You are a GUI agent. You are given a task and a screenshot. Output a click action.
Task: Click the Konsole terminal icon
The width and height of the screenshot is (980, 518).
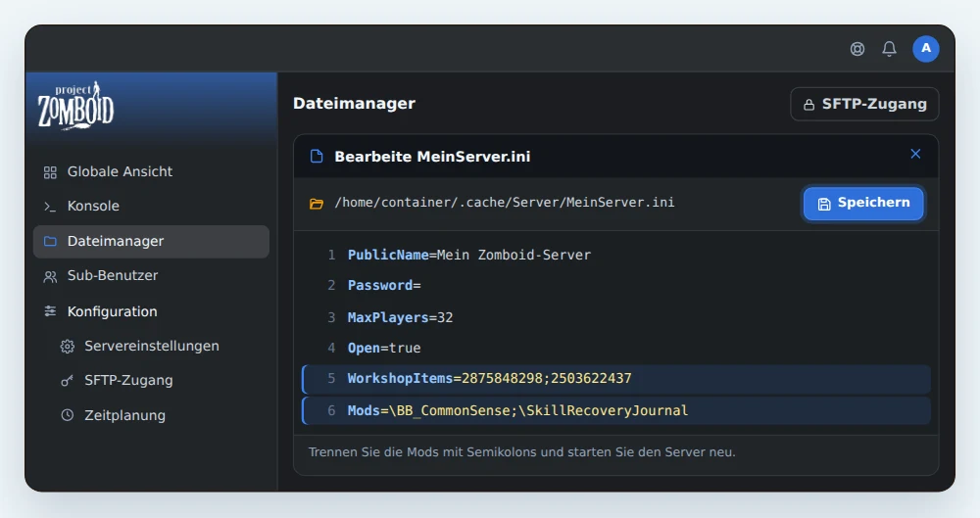point(50,207)
